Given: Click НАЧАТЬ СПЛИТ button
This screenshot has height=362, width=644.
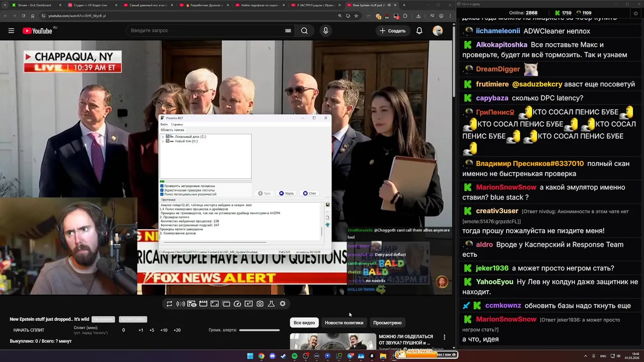Looking at the screenshot, I should click(x=29, y=330).
